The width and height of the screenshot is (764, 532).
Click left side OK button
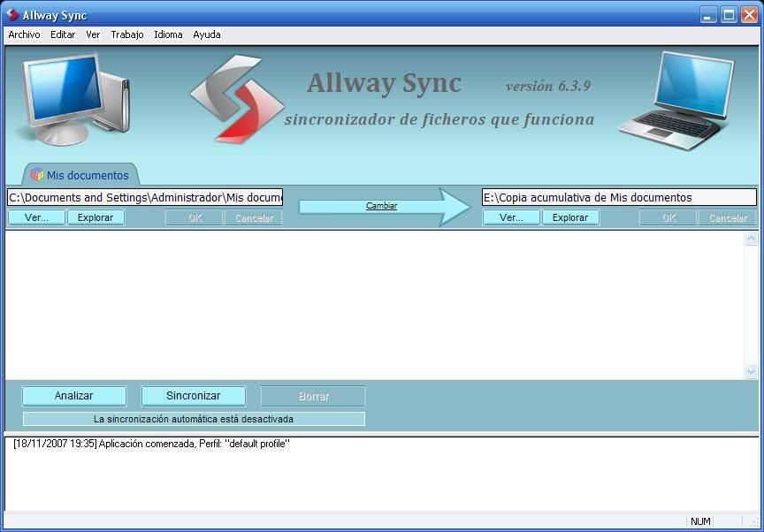click(195, 217)
